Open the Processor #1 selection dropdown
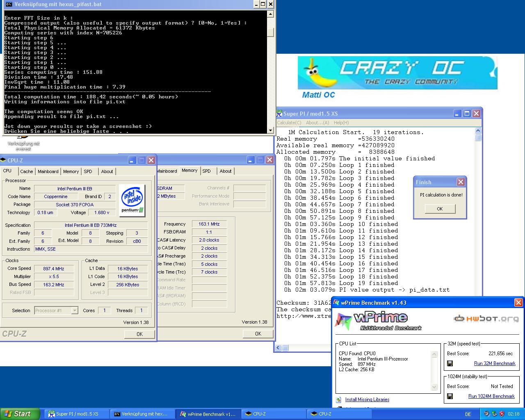The height and width of the screenshot is (420, 525). tap(75, 310)
